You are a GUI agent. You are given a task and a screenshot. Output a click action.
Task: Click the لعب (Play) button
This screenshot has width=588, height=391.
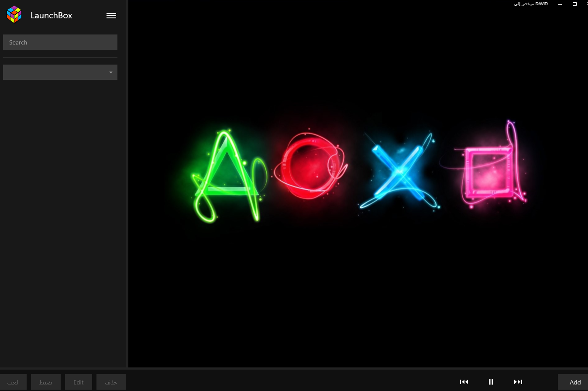13,382
